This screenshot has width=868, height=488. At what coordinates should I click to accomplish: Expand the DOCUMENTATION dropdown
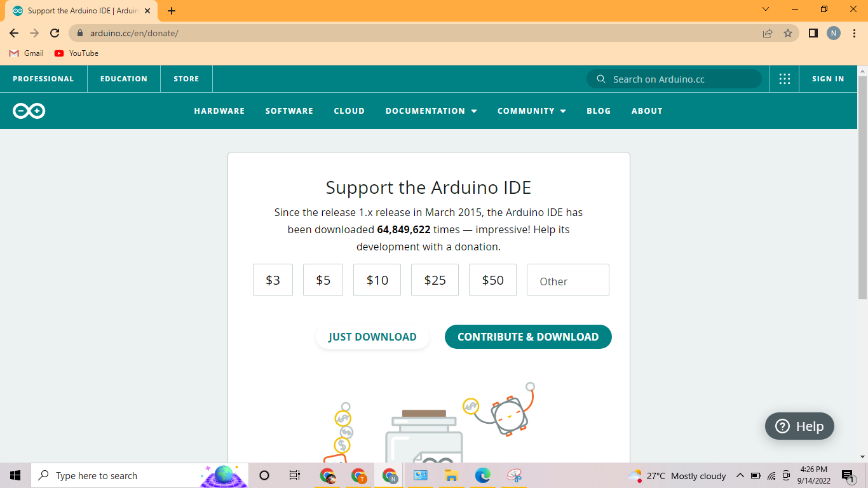[x=431, y=111]
